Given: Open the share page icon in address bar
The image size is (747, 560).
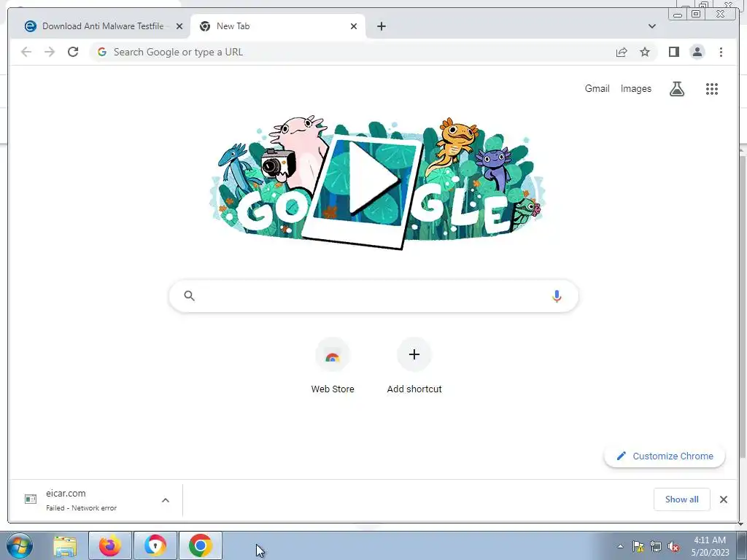Looking at the screenshot, I should [622, 52].
